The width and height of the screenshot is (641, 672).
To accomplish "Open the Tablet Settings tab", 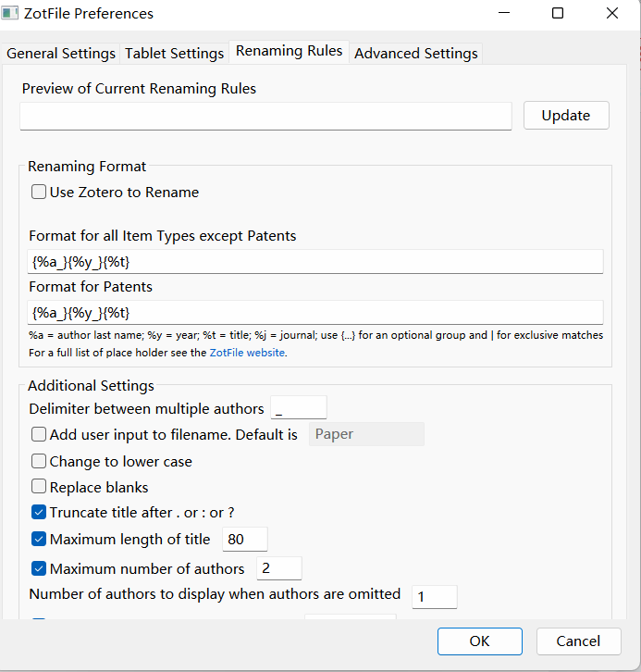I will 174,54.
